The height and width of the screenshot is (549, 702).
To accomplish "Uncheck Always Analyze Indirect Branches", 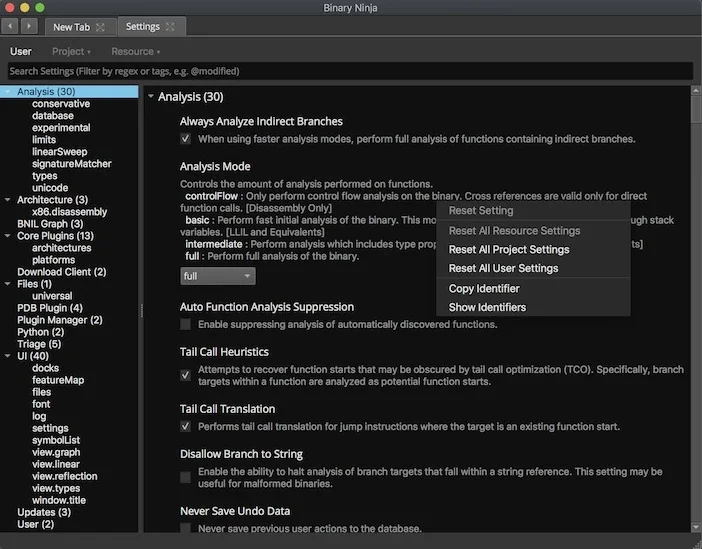I will (185, 139).
